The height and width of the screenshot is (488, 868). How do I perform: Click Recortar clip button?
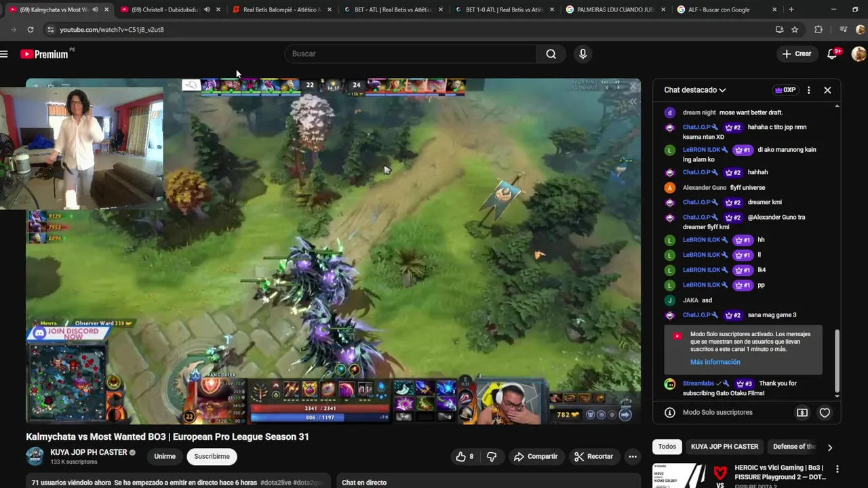coord(593,456)
